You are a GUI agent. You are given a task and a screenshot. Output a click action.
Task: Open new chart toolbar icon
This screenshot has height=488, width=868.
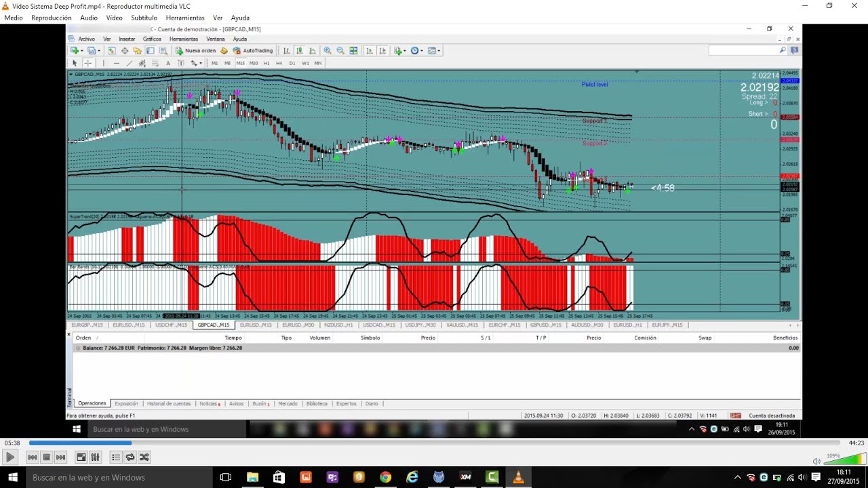pyautogui.click(x=74, y=51)
